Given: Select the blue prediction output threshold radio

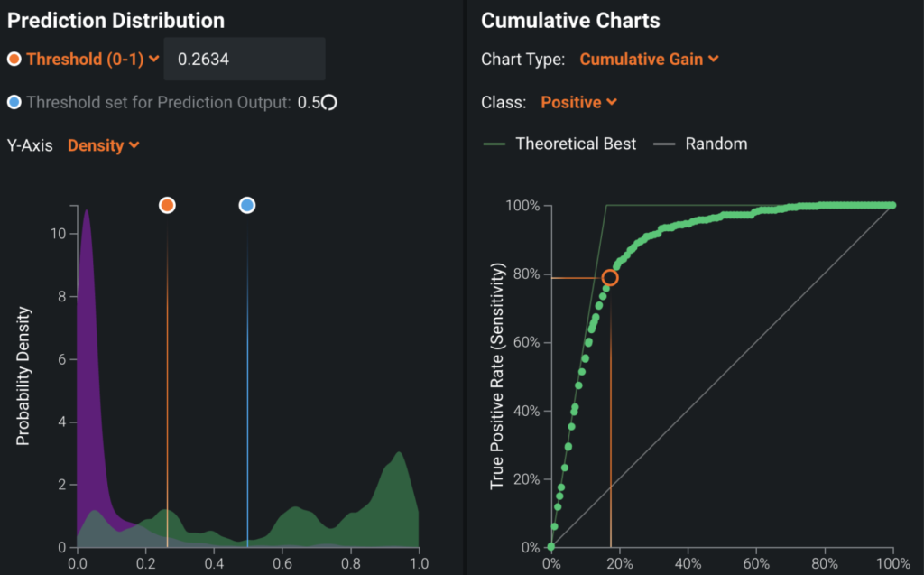Looking at the screenshot, I should click(14, 102).
